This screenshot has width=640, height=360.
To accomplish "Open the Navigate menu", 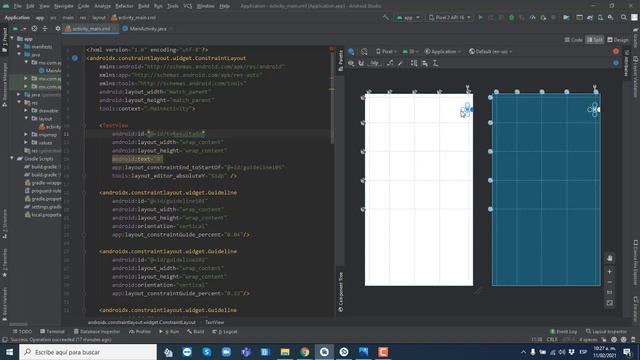I will click(64, 6).
